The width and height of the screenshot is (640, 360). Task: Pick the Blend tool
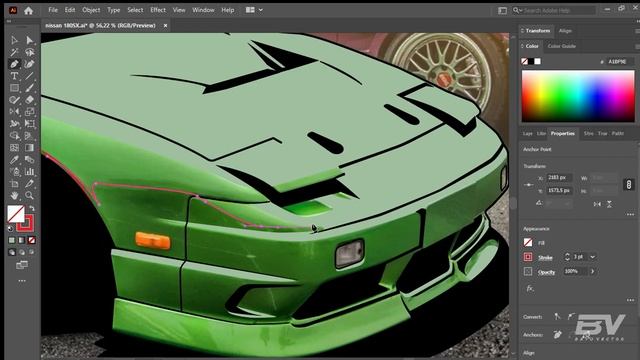29,160
